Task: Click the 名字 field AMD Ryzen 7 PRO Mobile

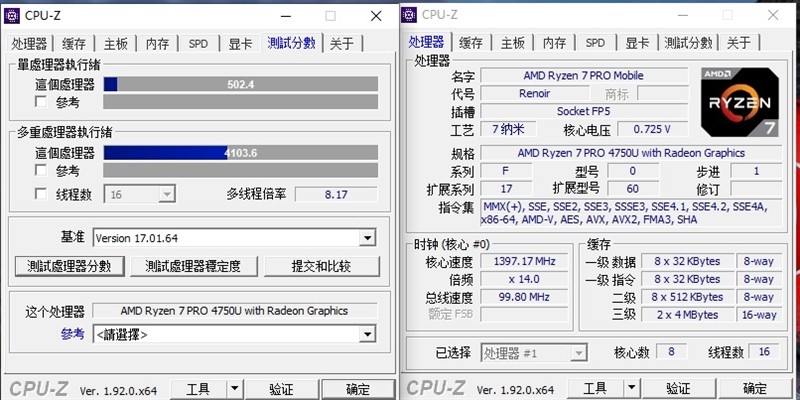Action: pos(584,76)
